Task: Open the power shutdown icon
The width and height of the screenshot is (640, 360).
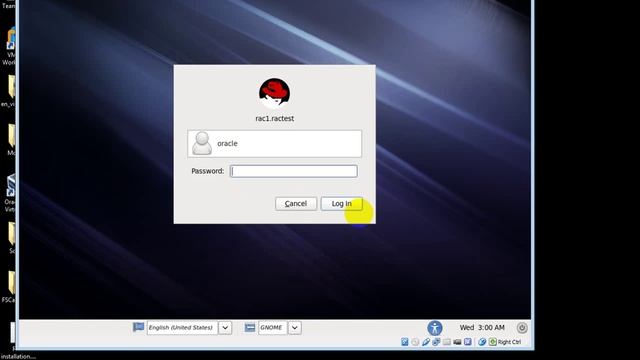Action: 522,327
